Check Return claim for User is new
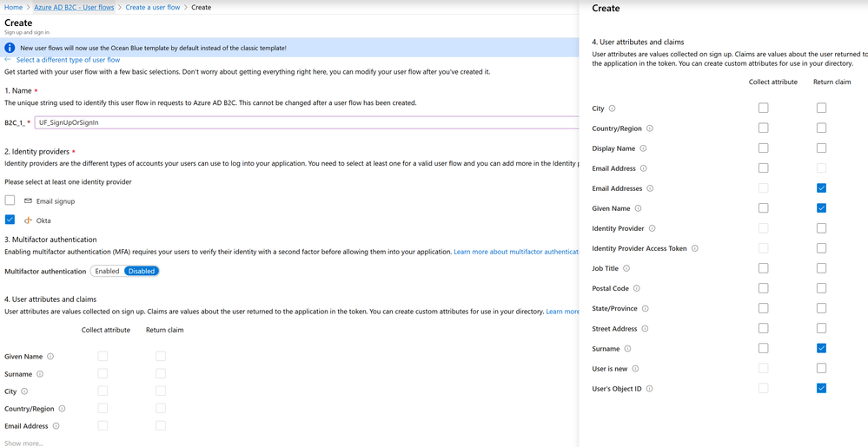 pyautogui.click(x=821, y=368)
